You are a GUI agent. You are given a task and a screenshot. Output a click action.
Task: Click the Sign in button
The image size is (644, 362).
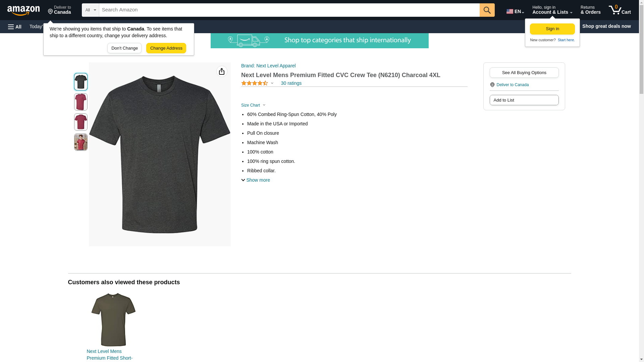552,29
